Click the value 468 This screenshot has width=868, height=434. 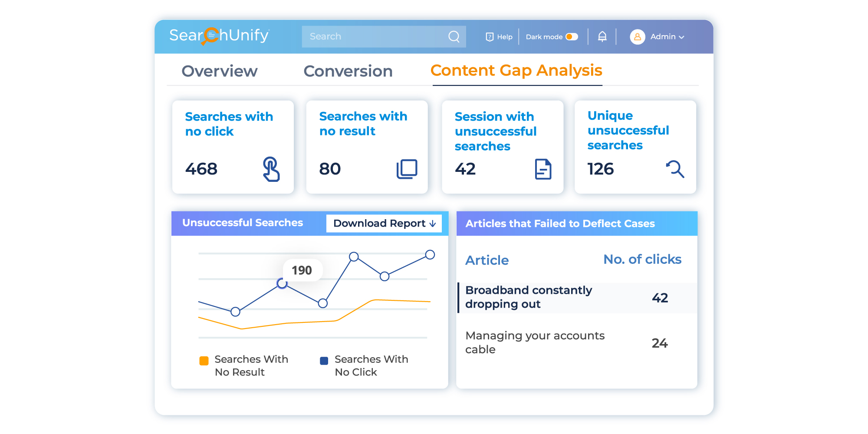pos(201,169)
